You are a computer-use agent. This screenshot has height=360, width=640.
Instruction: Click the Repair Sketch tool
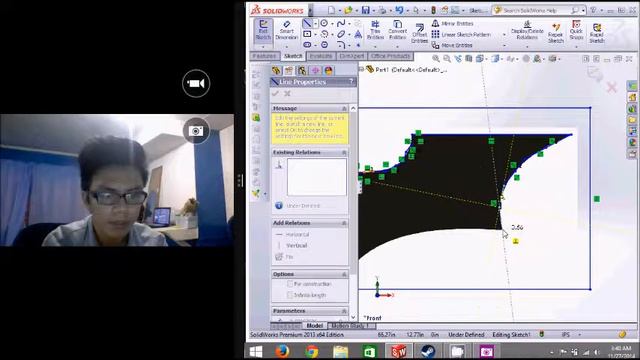(x=556, y=32)
